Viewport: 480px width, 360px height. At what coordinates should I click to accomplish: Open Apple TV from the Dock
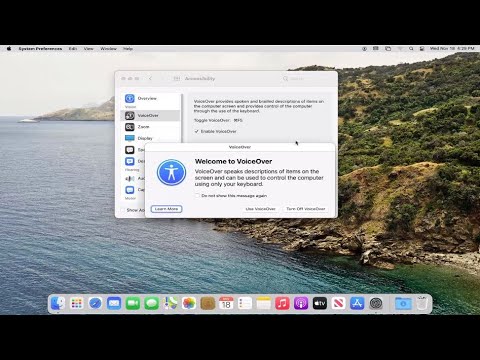pyautogui.click(x=320, y=303)
